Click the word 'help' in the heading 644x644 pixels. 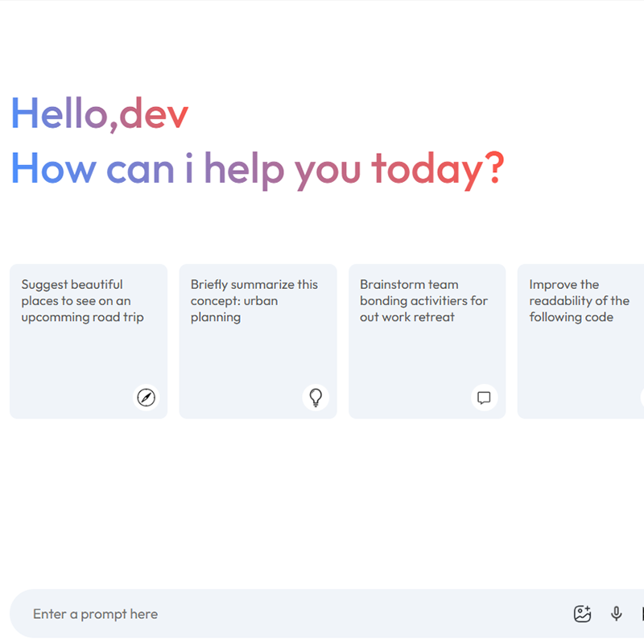[x=243, y=169]
